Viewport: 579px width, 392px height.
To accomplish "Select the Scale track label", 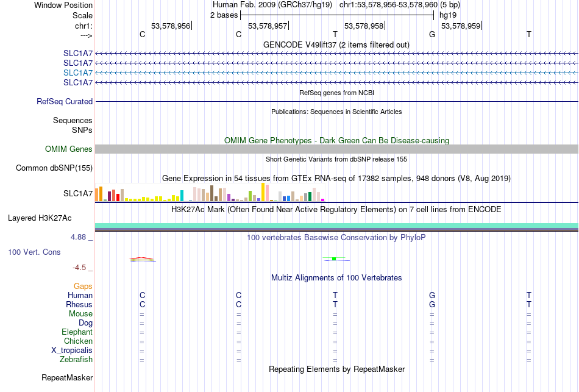I will click(x=82, y=15).
